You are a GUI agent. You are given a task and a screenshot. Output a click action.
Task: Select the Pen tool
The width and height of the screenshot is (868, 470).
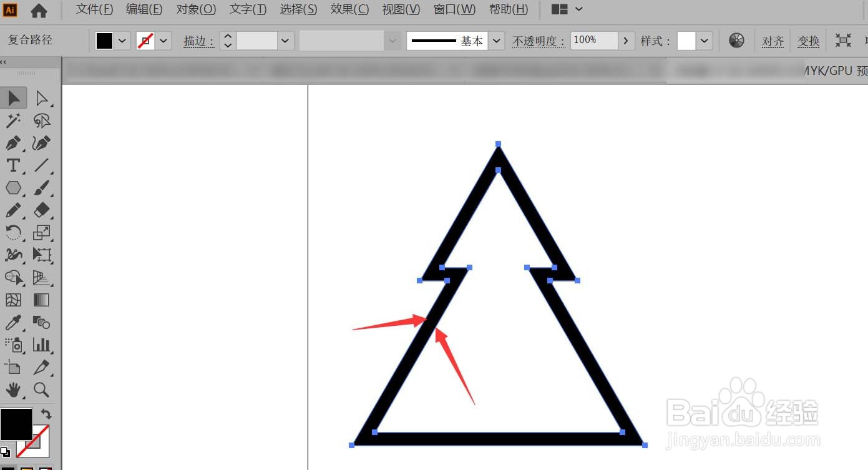click(x=14, y=143)
